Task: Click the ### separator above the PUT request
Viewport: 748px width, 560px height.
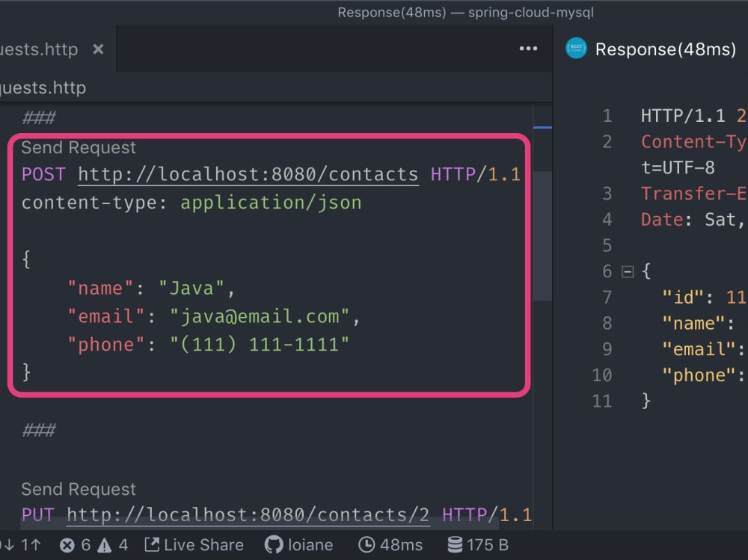Action: tap(39, 430)
